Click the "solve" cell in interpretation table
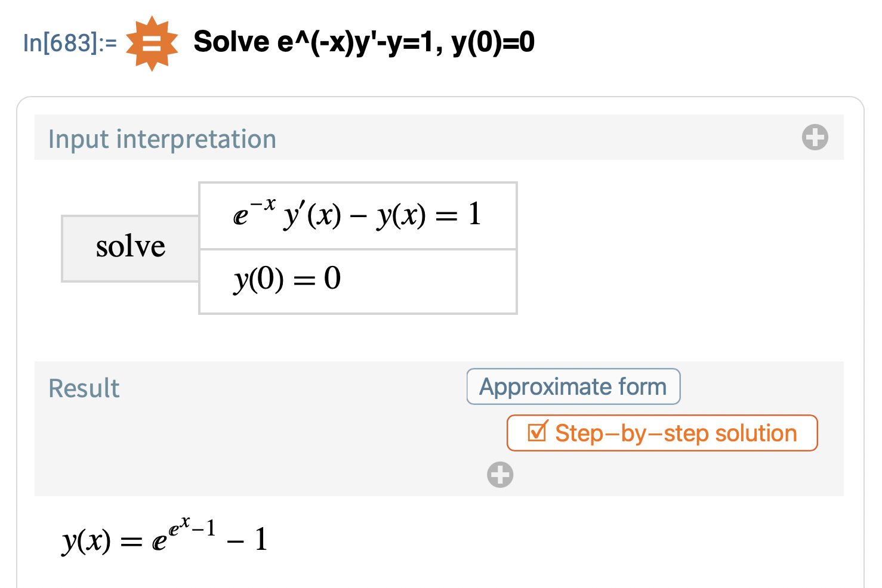The width and height of the screenshot is (882, 588). [x=130, y=247]
